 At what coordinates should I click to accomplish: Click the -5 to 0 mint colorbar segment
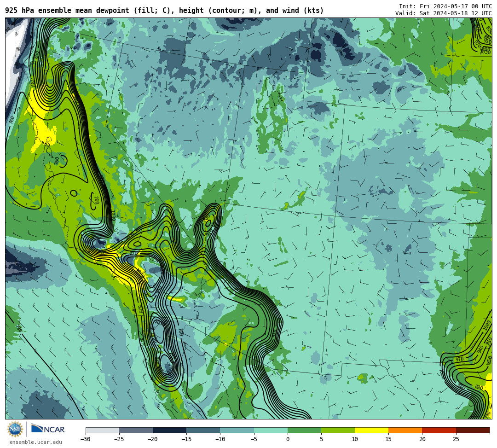[x=271, y=430]
